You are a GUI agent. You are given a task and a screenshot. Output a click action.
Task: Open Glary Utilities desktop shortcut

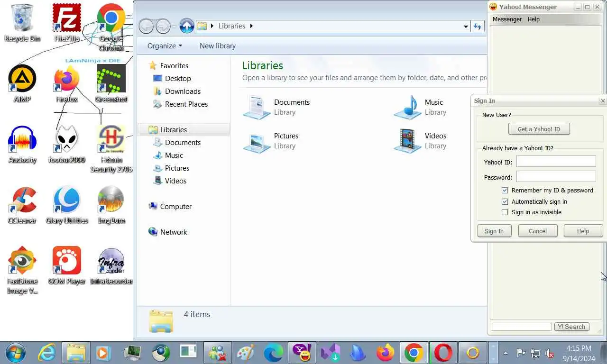click(x=67, y=205)
